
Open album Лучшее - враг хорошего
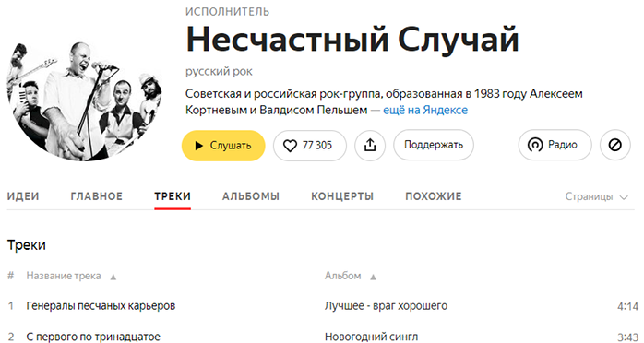click(386, 306)
